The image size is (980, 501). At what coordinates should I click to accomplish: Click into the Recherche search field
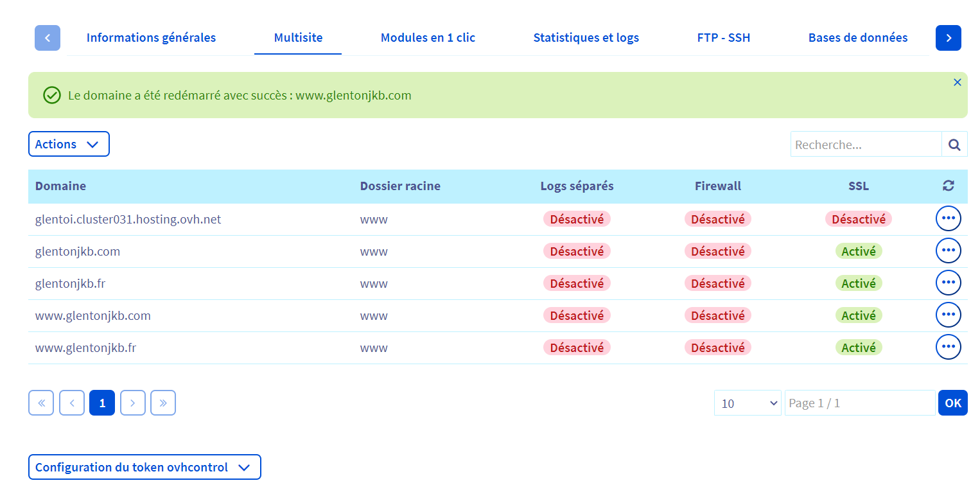point(866,145)
